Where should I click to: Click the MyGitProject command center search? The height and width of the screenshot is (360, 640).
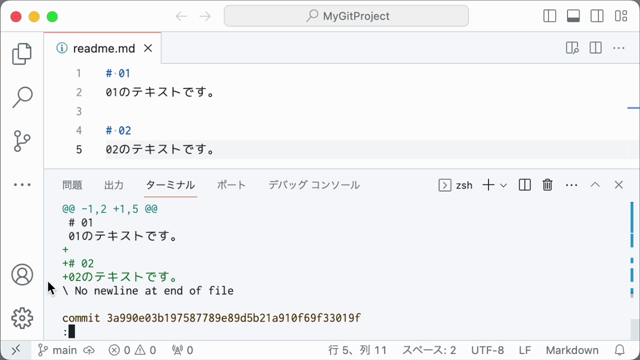click(x=346, y=16)
